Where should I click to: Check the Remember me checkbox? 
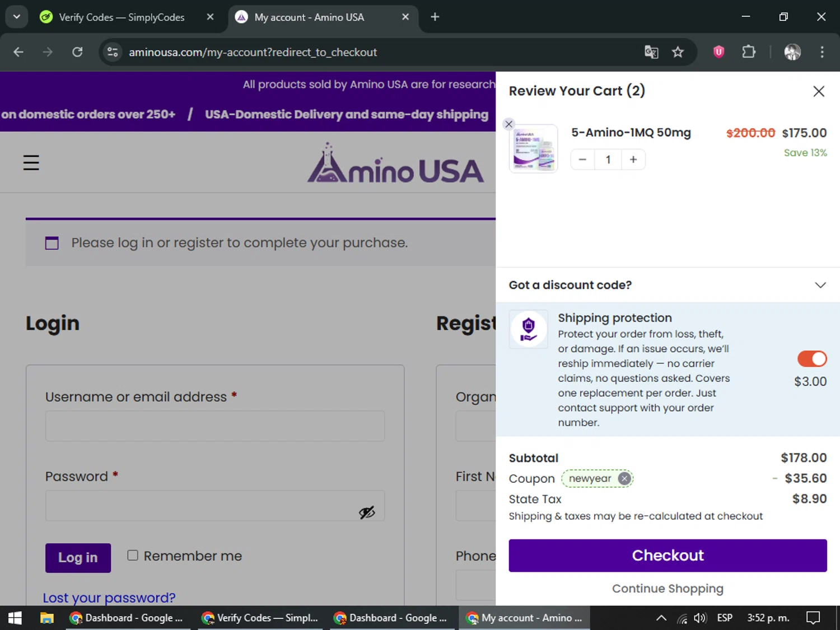coord(133,556)
